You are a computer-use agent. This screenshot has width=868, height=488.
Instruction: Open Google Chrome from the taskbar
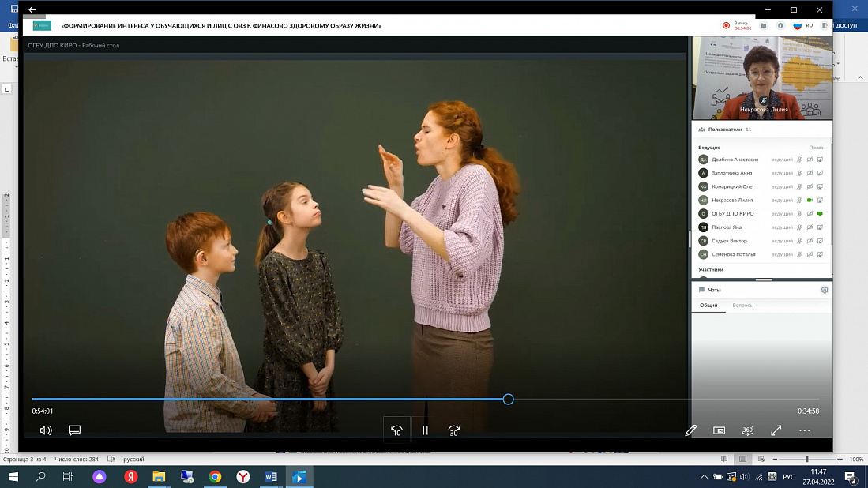click(x=215, y=476)
